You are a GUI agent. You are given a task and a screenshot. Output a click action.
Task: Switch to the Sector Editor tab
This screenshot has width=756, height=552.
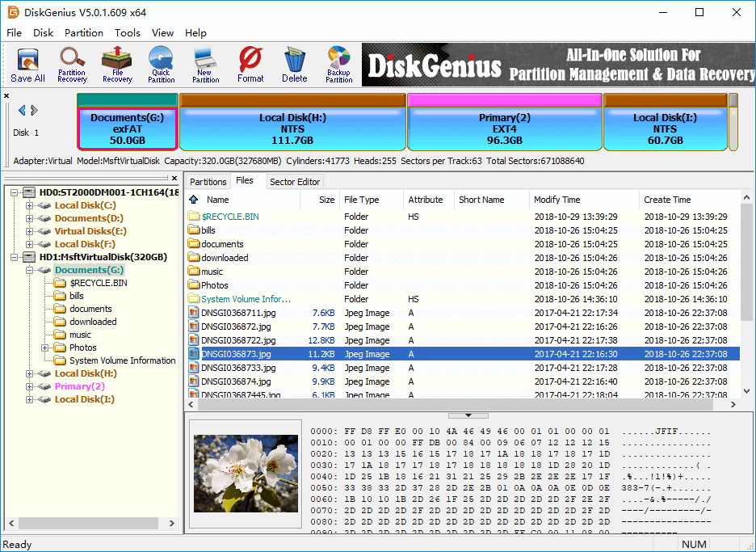point(295,182)
